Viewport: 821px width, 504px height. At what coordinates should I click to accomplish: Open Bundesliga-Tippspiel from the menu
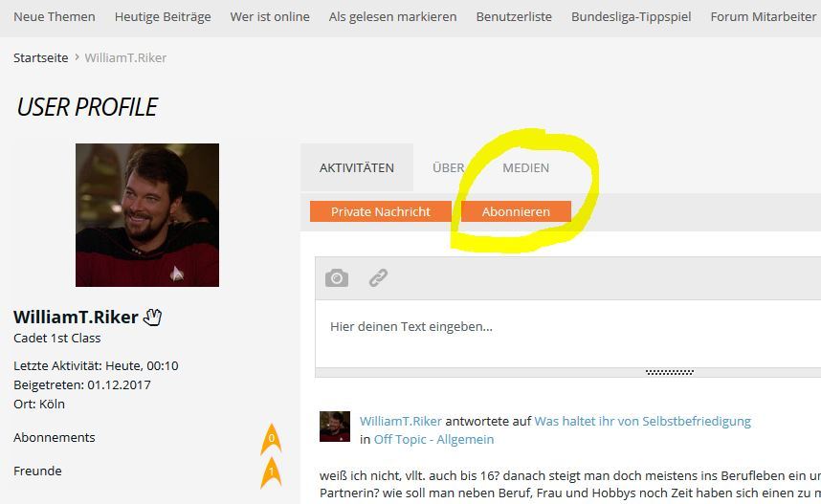(x=631, y=17)
